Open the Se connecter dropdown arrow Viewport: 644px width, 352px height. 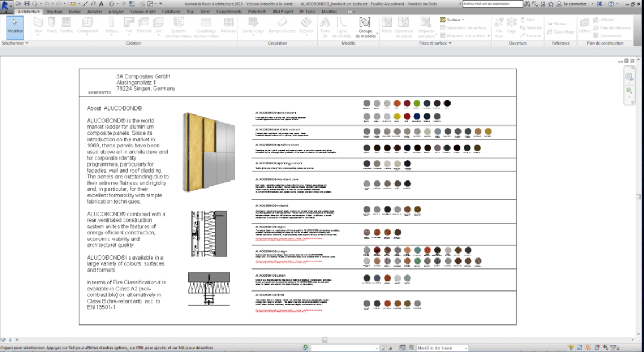[x=593, y=4]
